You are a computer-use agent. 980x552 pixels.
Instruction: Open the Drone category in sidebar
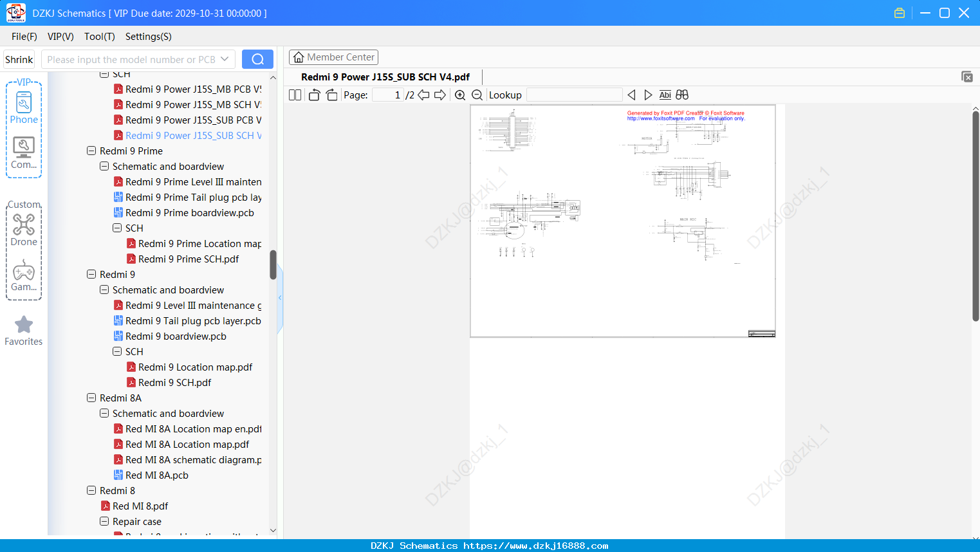(x=24, y=230)
